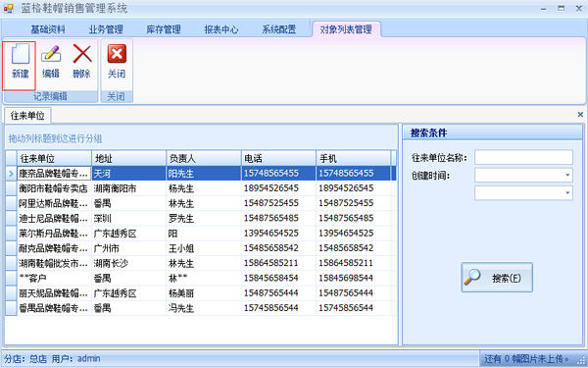Screen dimensions: 588x368
Task: Open the 业务管理 ribbon tab
Action: 106,29
